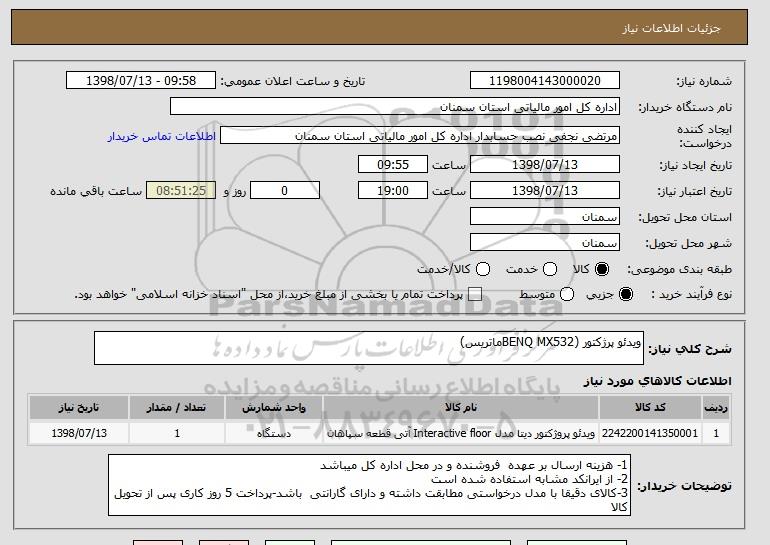This screenshot has width=770, height=545.
Task: Click the استان محل تحویل field
Action: click(545, 217)
